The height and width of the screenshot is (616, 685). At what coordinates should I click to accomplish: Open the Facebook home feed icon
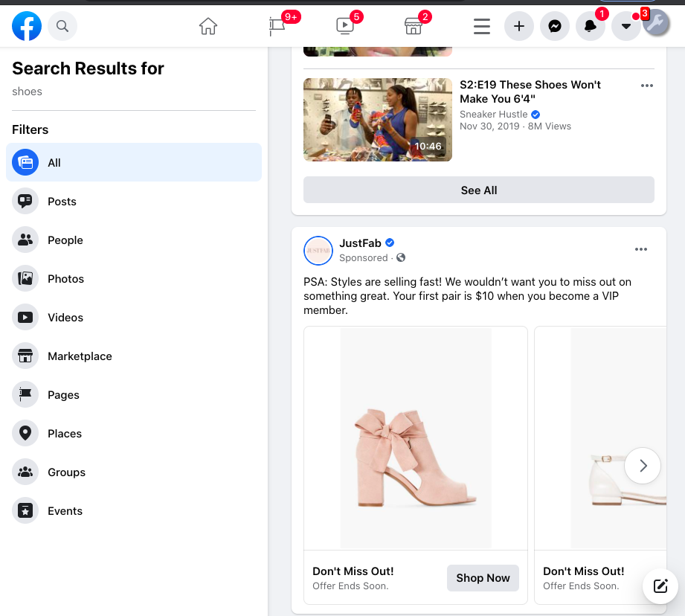click(x=208, y=25)
